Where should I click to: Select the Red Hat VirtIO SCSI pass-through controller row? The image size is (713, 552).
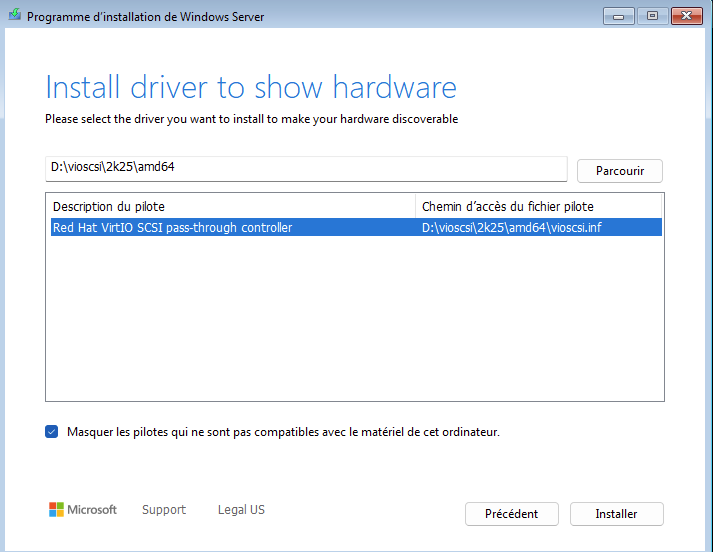356,227
